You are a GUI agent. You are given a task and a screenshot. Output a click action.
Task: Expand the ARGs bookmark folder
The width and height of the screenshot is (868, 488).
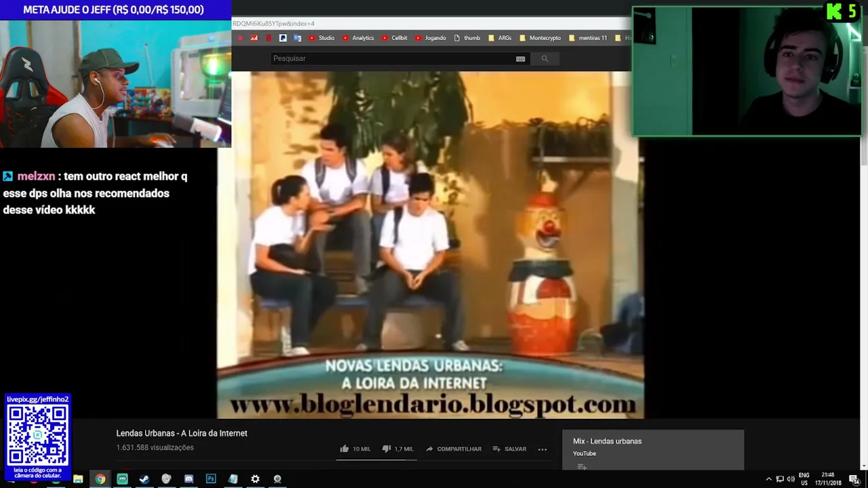pyautogui.click(x=500, y=38)
